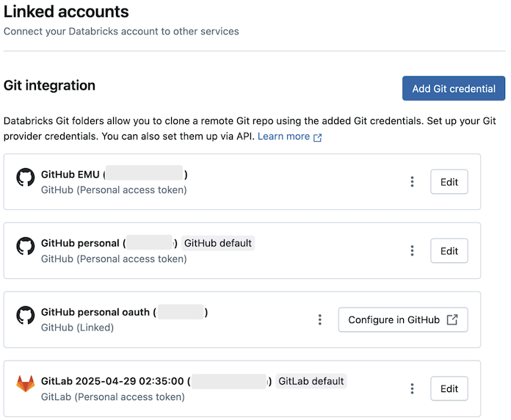
Task: Click the GitHub logo beside GitHub personal oauth
Action: click(26, 315)
